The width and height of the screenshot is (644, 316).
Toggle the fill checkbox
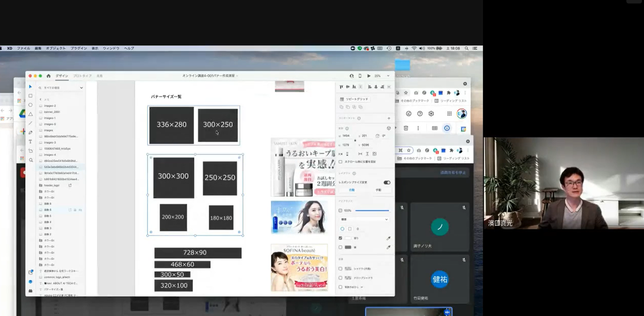click(340, 238)
